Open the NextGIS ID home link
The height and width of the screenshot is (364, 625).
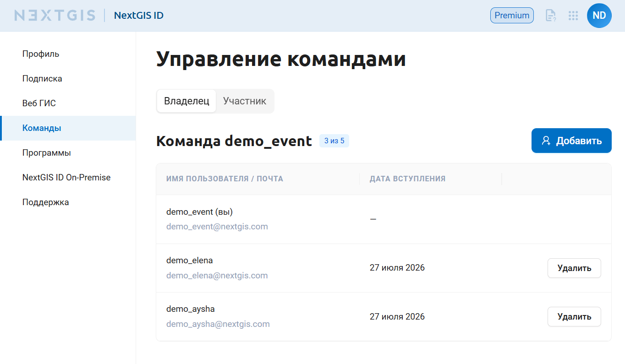(139, 16)
